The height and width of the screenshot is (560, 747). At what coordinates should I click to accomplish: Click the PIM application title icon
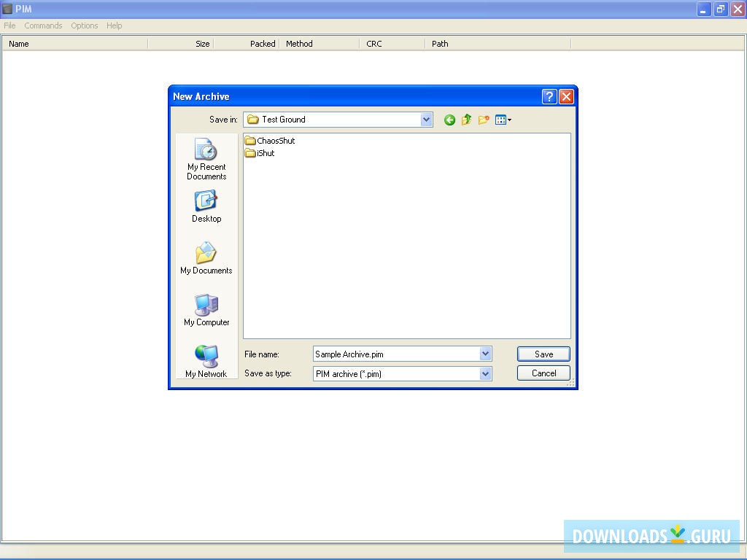pos(7,9)
